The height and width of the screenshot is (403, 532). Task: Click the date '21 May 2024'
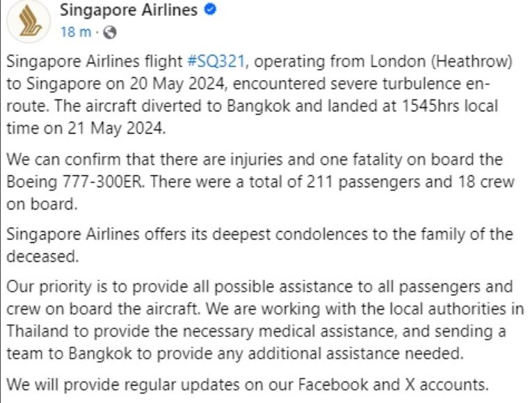(x=115, y=129)
